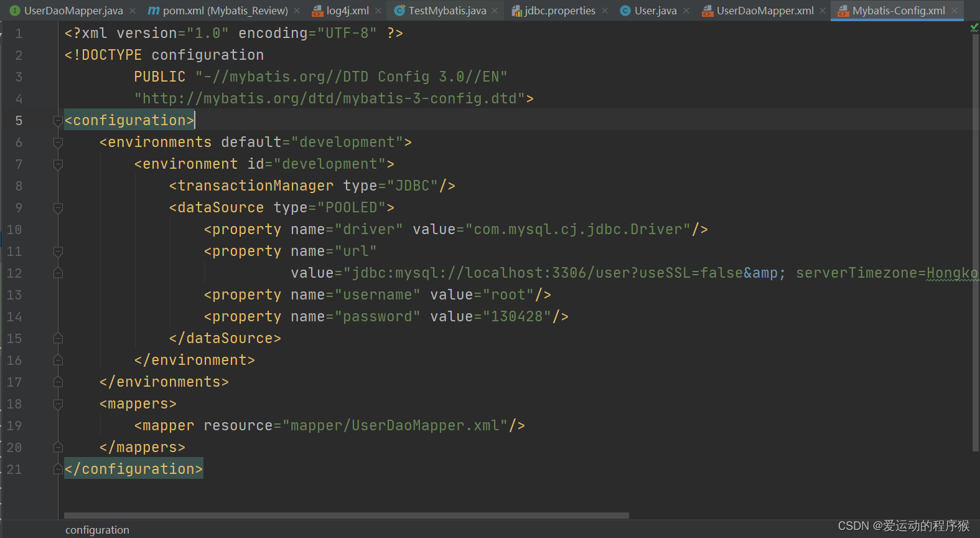980x538 pixels.
Task: Close the log4j.xml tab
Action: tap(378, 11)
